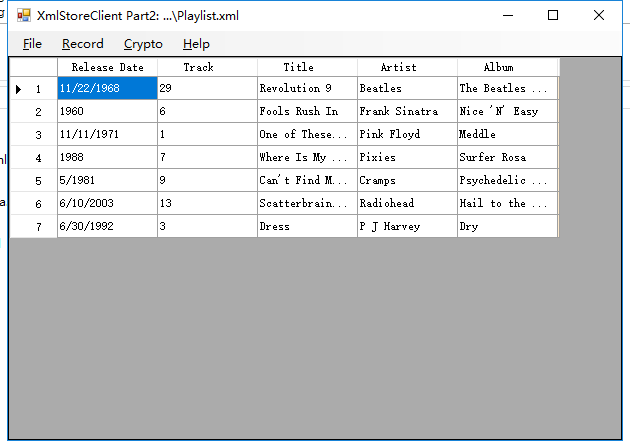Click the 6/30/1992 release date cell
The image size is (630, 448).
pos(107,226)
